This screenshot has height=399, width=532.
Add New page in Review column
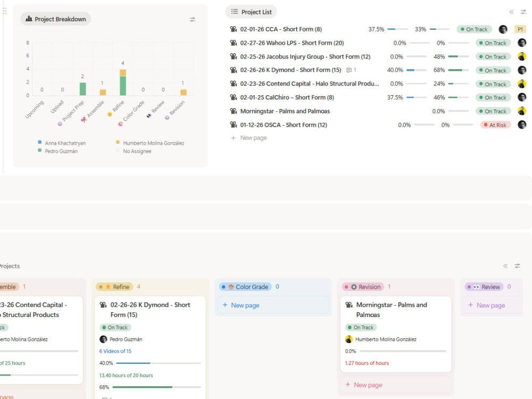(493, 305)
